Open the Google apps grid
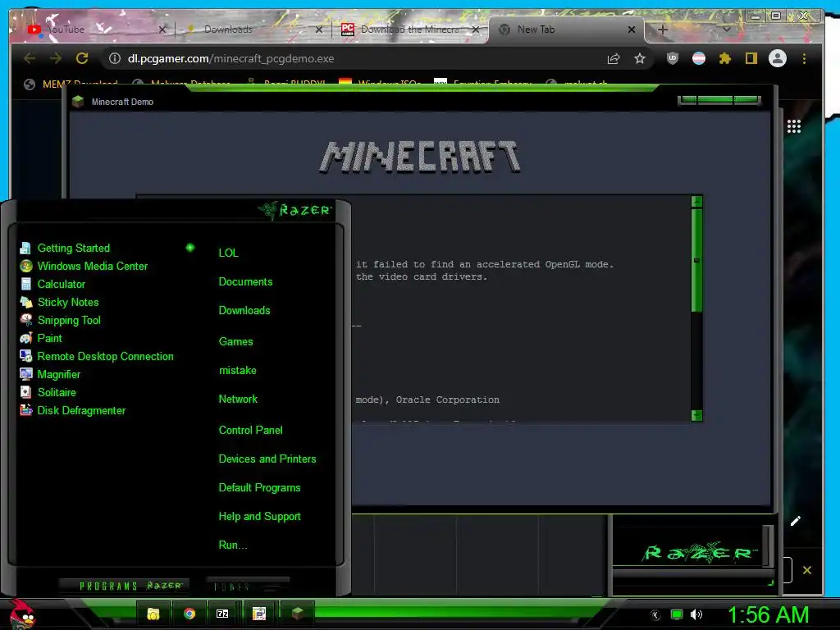This screenshot has height=630, width=840. pyautogui.click(x=794, y=126)
